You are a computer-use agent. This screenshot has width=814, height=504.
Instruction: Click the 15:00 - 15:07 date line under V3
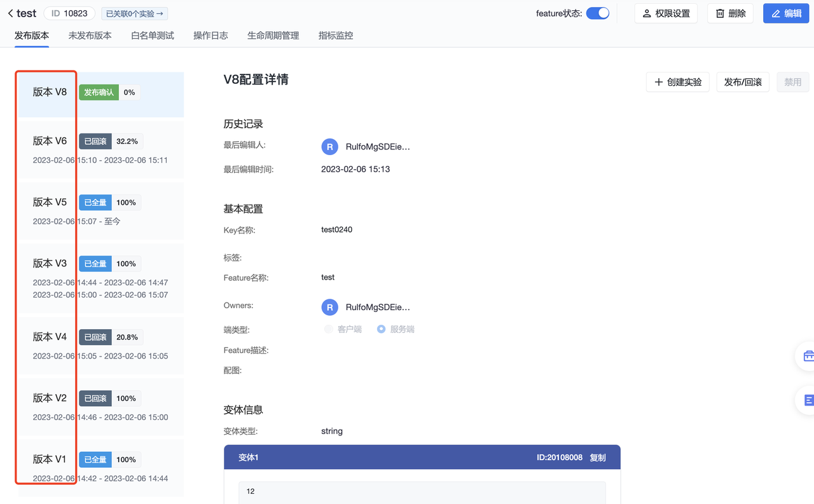tap(100, 295)
